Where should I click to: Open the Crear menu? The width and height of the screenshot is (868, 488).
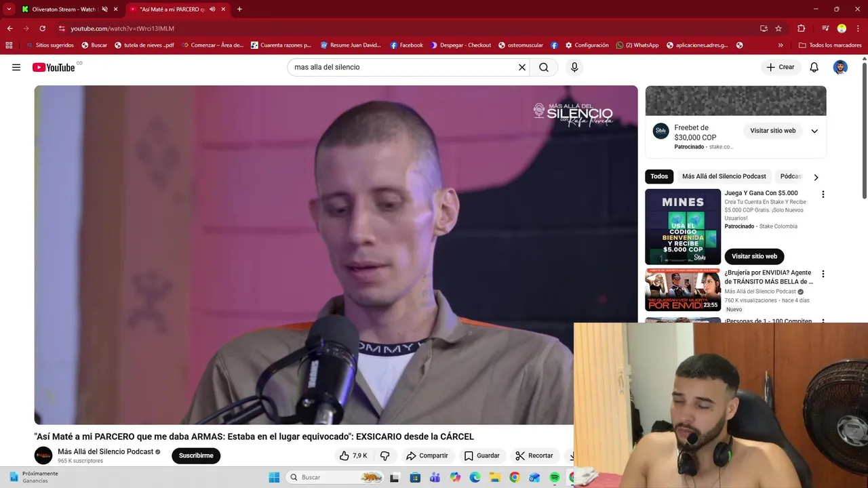[780, 67]
